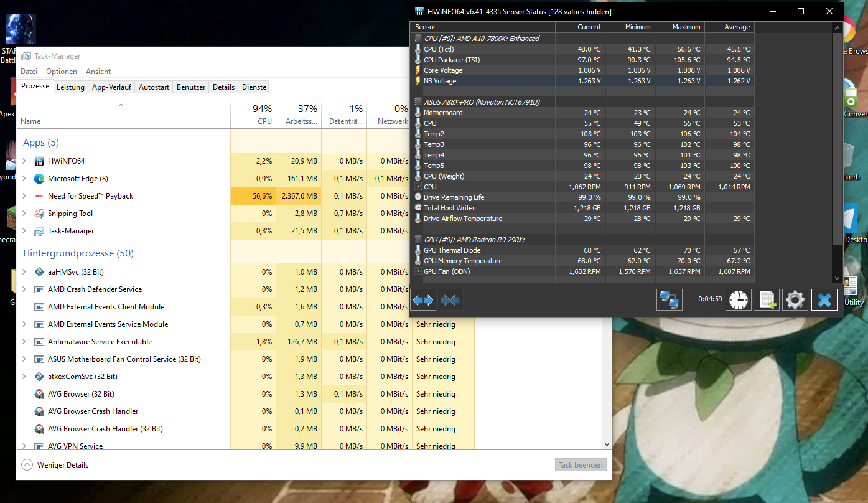The width and height of the screenshot is (868, 503).
Task: Switch to the App-Verlauf tab
Action: click(111, 87)
